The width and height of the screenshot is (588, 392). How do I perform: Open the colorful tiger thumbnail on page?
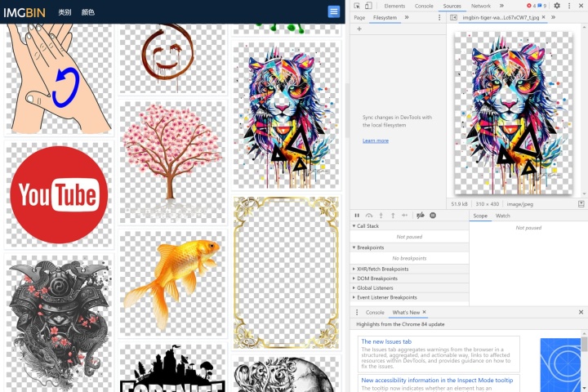tap(286, 115)
